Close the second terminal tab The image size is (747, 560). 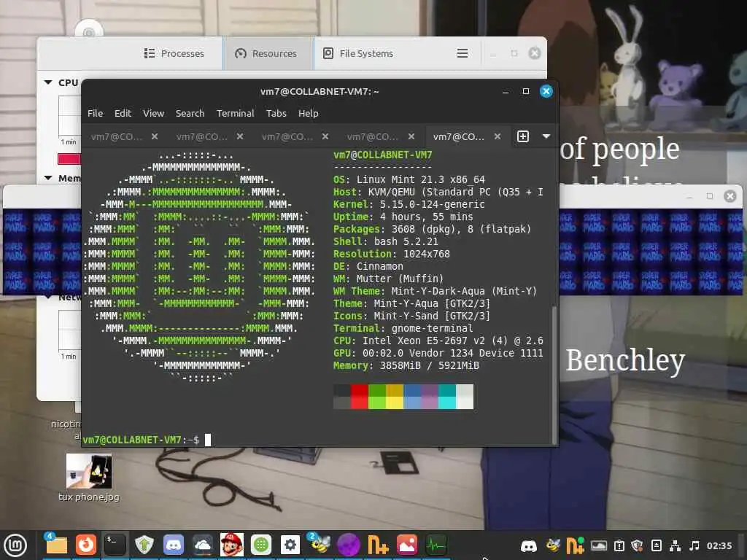(239, 136)
